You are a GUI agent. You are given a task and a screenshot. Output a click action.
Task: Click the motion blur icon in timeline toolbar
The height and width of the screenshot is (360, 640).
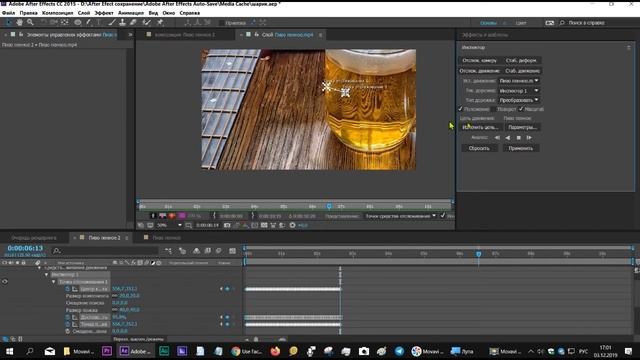219,251
